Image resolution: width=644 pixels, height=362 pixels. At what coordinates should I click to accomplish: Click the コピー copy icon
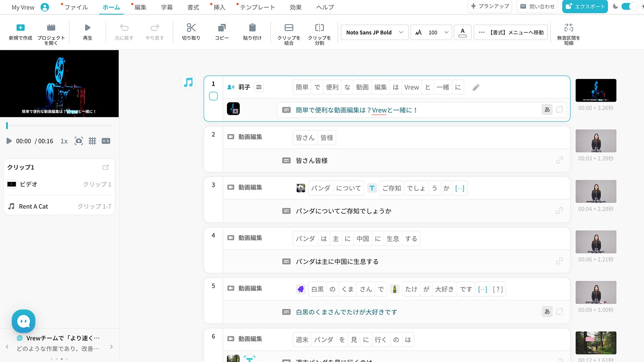click(222, 28)
